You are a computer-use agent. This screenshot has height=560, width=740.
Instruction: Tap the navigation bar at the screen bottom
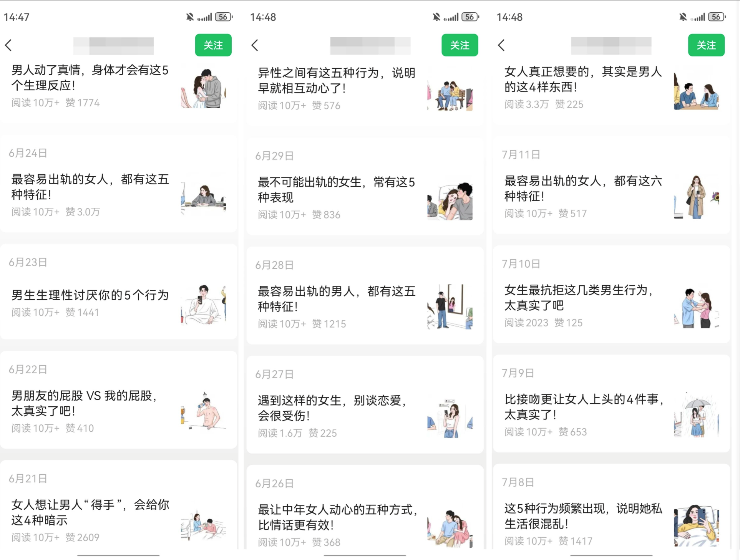pos(119,555)
